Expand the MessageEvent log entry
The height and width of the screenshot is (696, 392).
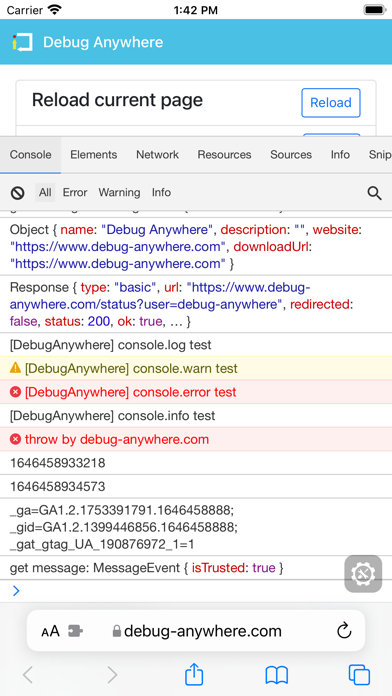pyautogui.click(x=196, y=567)
